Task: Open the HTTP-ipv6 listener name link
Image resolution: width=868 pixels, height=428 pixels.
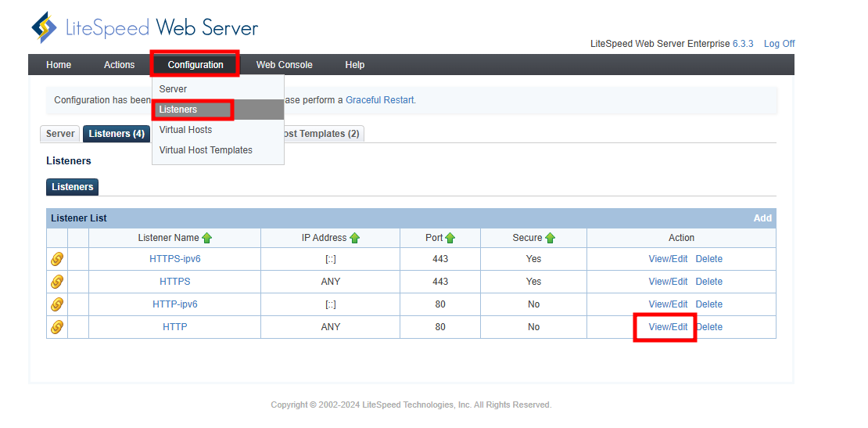Action: (175, 304)
